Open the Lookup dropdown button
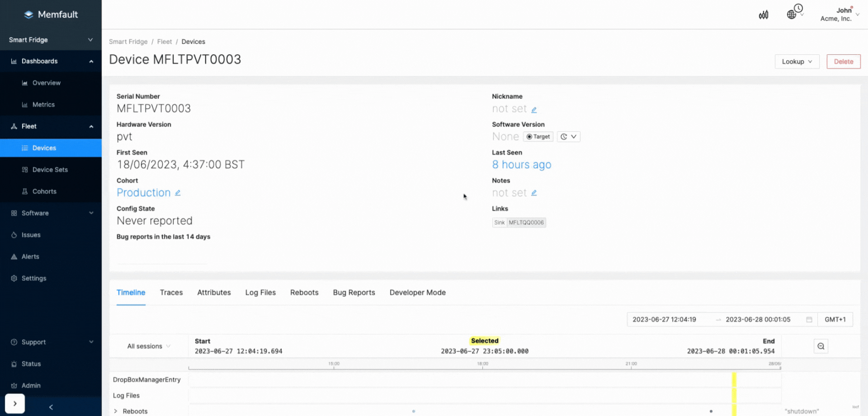 (797, 61)
